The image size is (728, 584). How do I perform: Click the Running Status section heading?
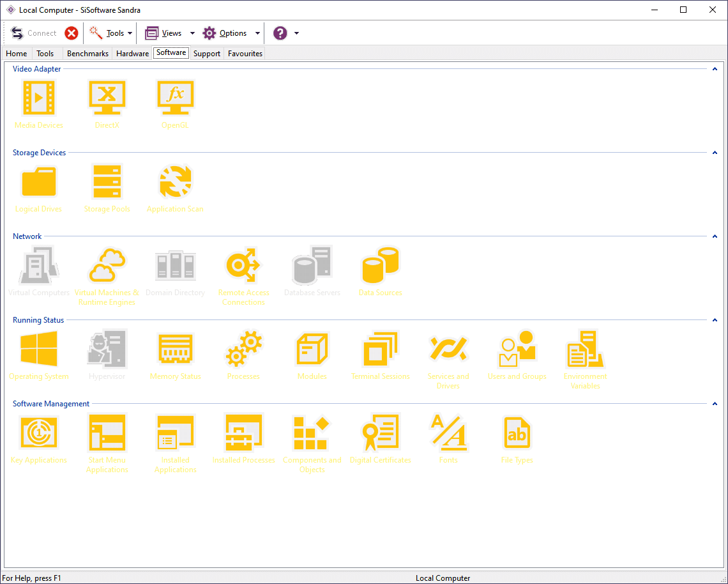pos(38,320)
